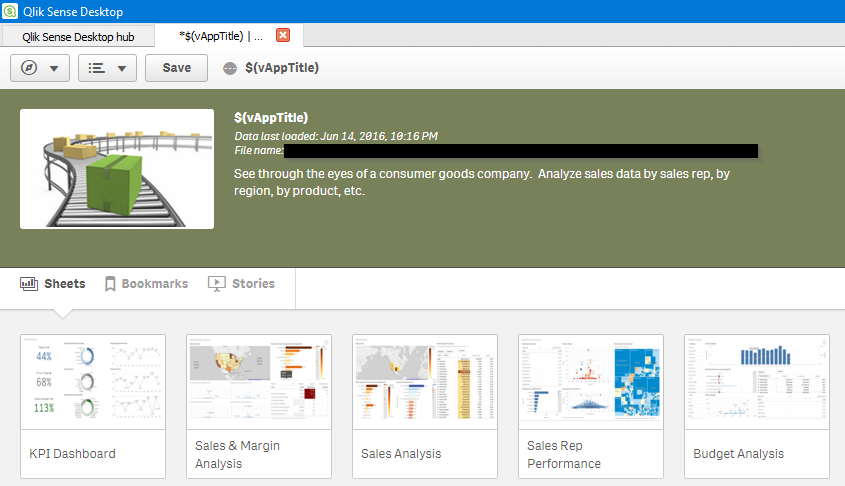The height and width of the screenshot is (486, 845).
Task: Click the File name label
Action: [x=259, y=150]
